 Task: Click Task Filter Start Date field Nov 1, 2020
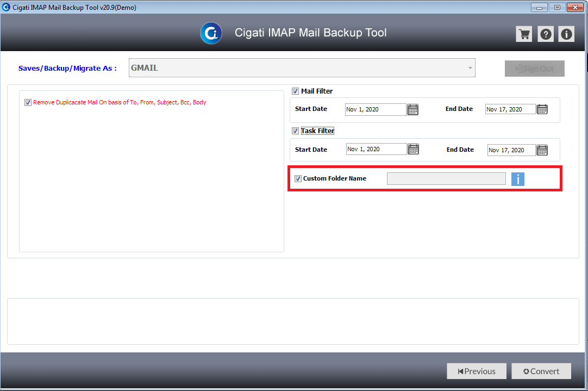click(377, 149)
